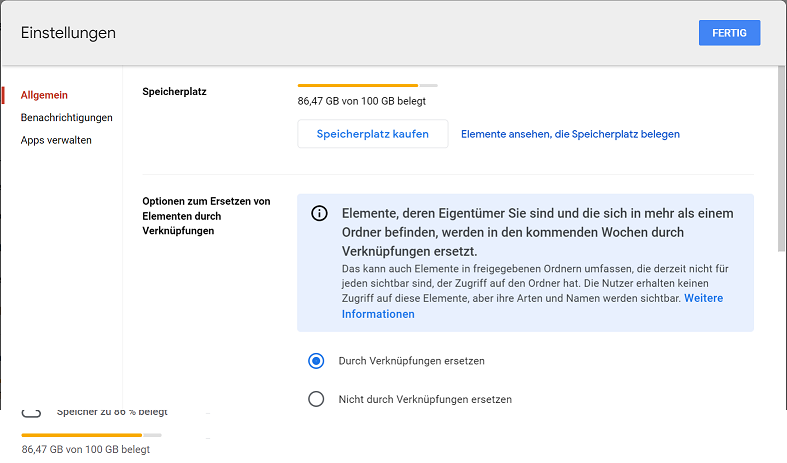Viewport: 787px width, 463px height.
Task: Click the info circle icon in the banner
Action: point(319,214)
